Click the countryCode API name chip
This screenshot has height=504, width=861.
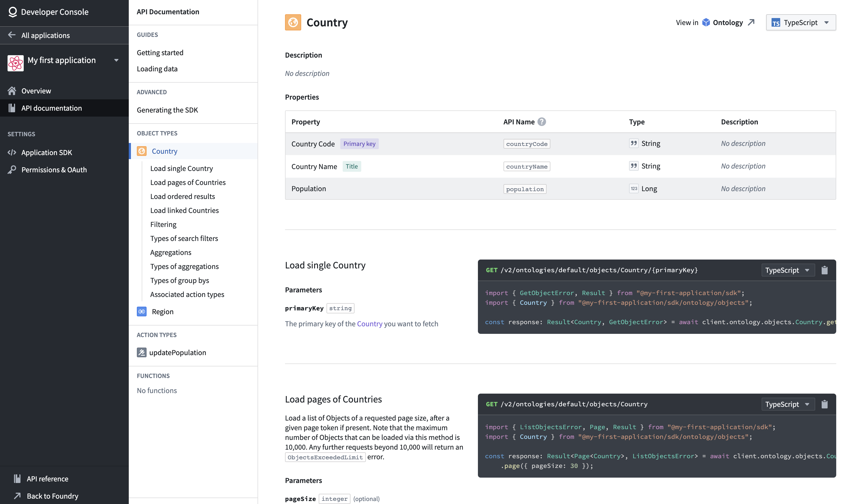pyautogui.click(x=526, y=143)
